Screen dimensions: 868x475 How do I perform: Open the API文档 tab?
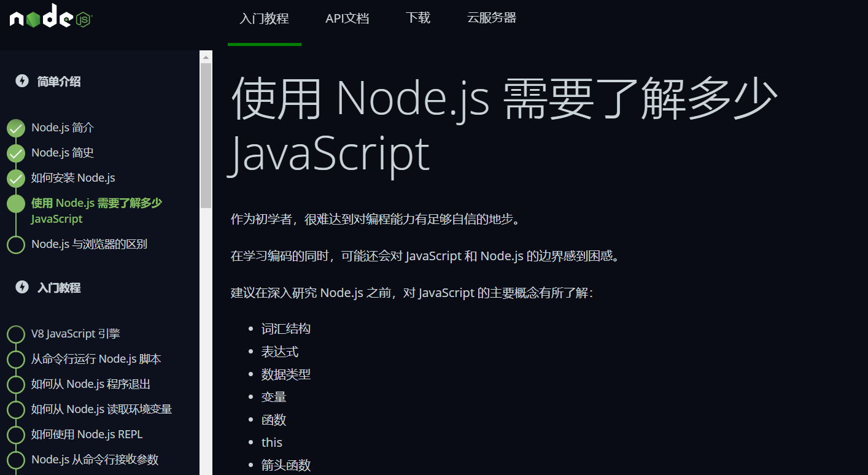pyautogui.click(x=347, y=18)
